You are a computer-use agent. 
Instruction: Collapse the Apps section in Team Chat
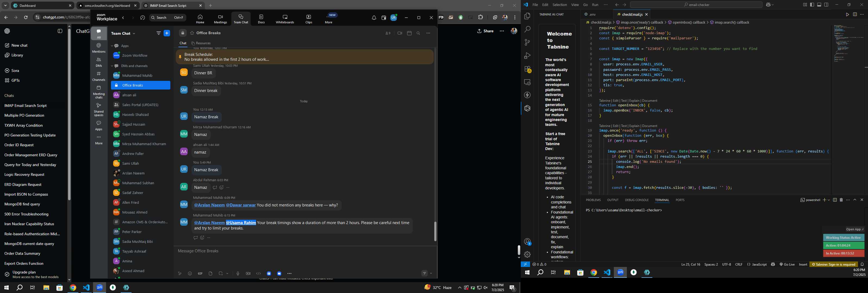[x=112, y=46]
